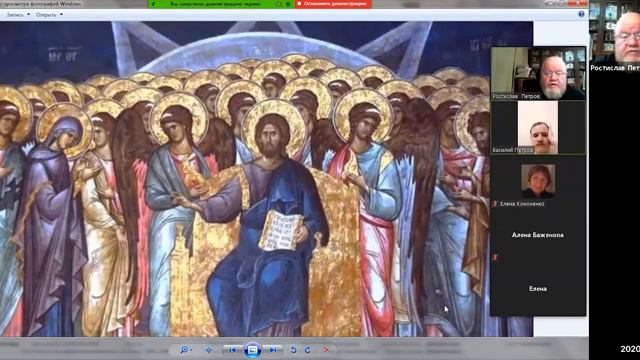Click the muted microphone icon under Алена Баженова

(x=496, y=257)
